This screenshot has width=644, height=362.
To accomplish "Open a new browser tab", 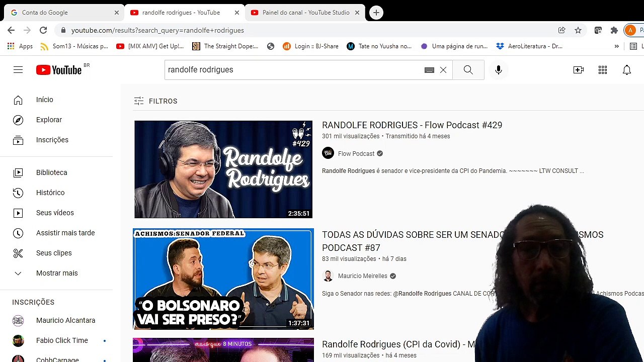I will (x=376, y=13).
